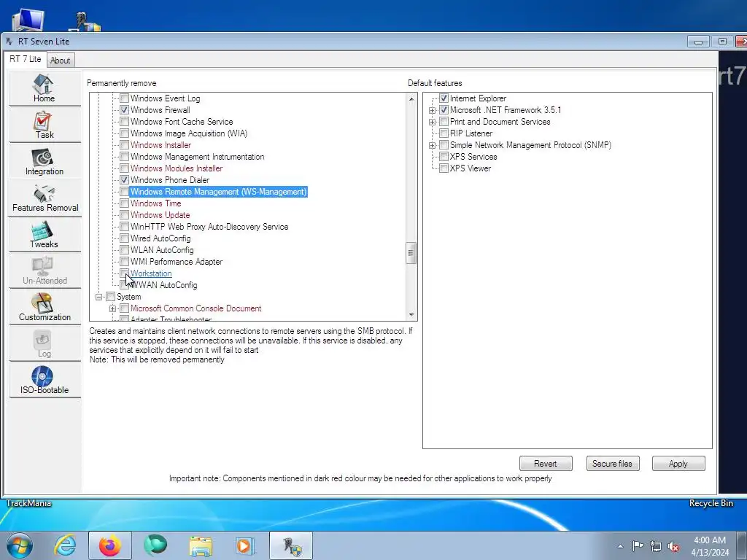Open the green globe taskbar app
747x560 pixels.
pos(155,545)
